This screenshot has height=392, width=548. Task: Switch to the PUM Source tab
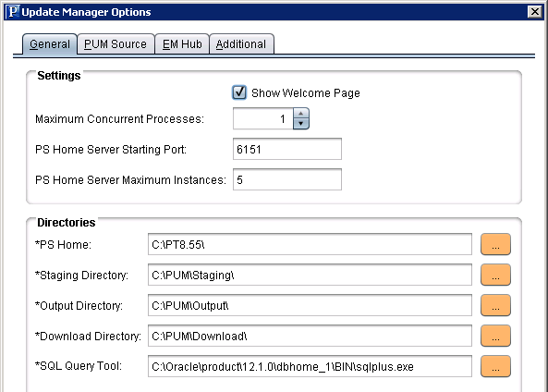(x=116, y=44)
